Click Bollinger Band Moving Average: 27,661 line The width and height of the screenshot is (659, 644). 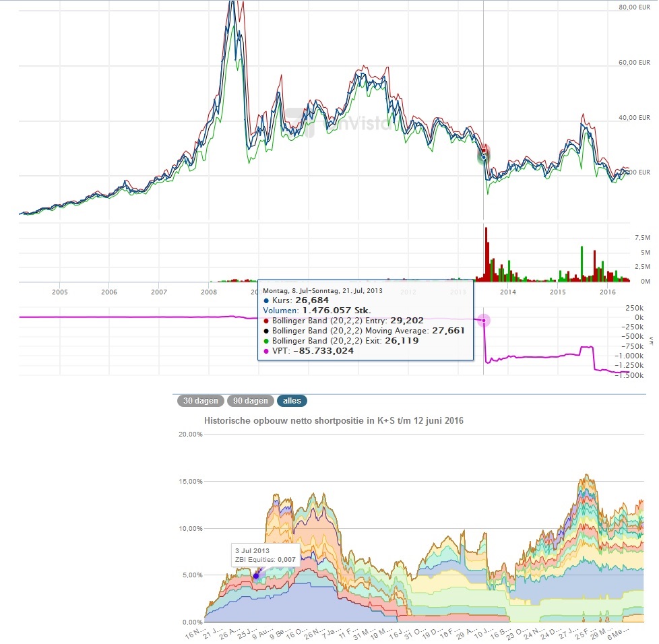(x=364, y=331)
